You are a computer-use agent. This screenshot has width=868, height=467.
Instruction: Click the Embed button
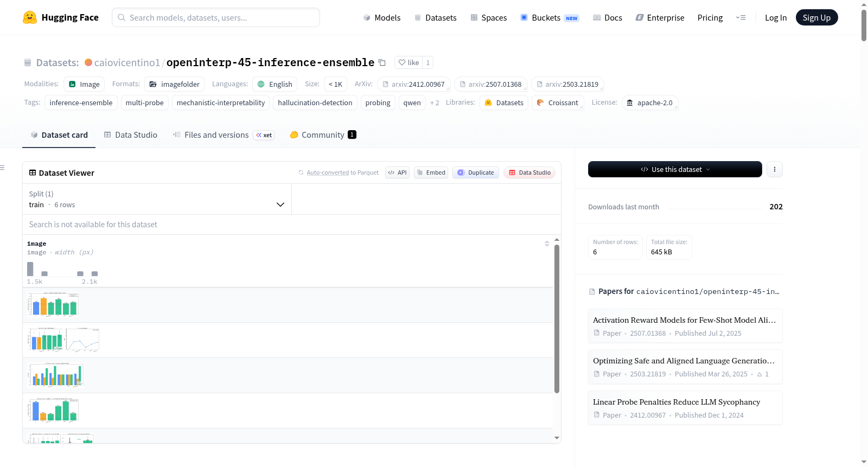click(431, 172)
